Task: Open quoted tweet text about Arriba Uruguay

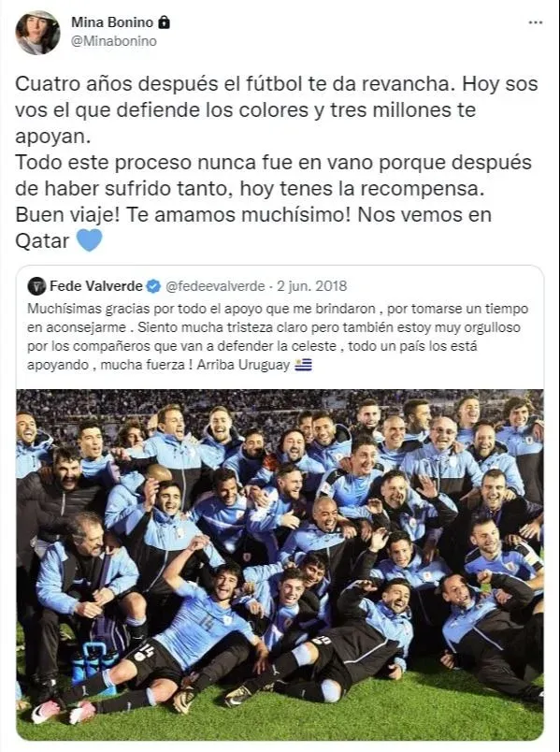Action: click(278, 337)
